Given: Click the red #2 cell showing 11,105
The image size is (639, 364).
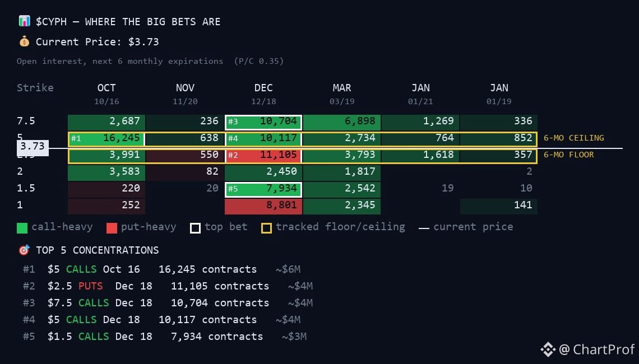Looking at the screenshot, I should tap(263, 155).
